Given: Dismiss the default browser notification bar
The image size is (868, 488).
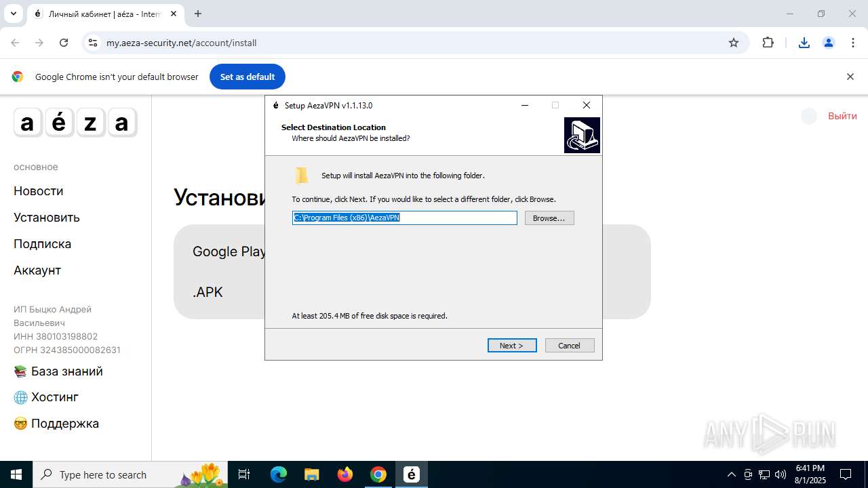Looking at the screenshot, I should (x=850, y=77).
